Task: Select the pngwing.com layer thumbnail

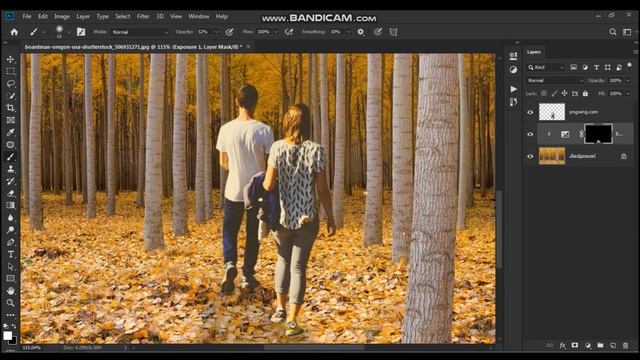Action: pyautogui.click(x=552, y=112)
